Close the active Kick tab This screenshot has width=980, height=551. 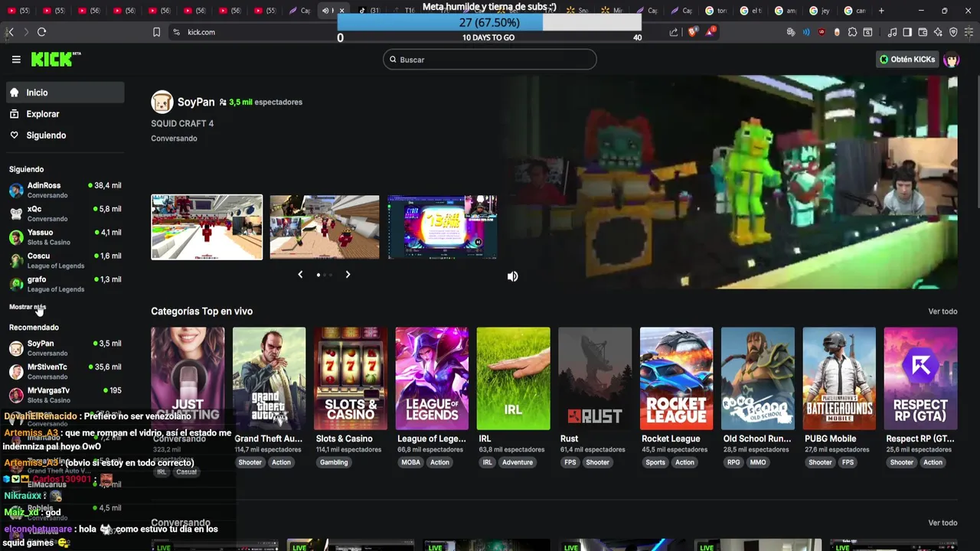point(341,11)
